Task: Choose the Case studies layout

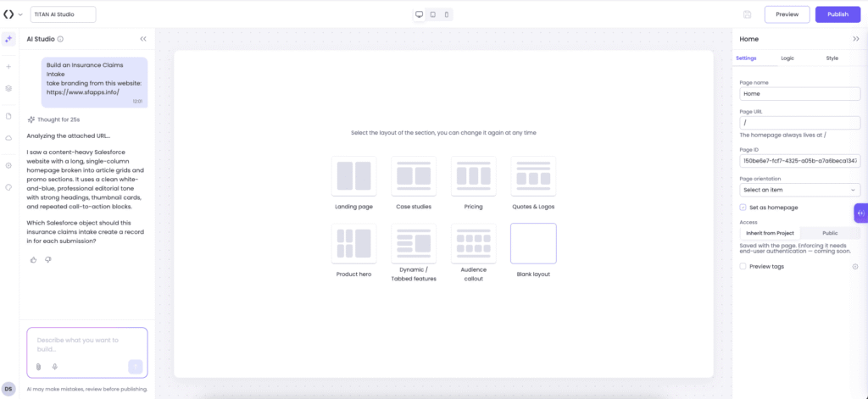Action: (x=414, y=176)
